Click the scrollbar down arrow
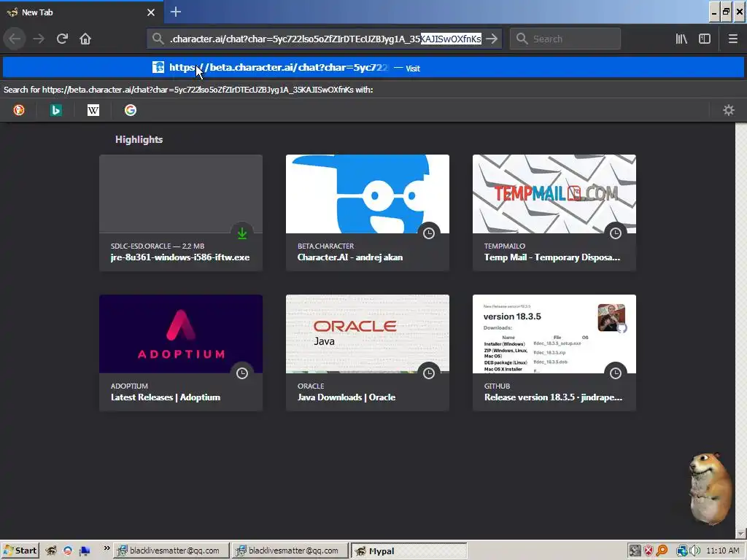Screen dimensions: 747x560 tap(741, 533)
